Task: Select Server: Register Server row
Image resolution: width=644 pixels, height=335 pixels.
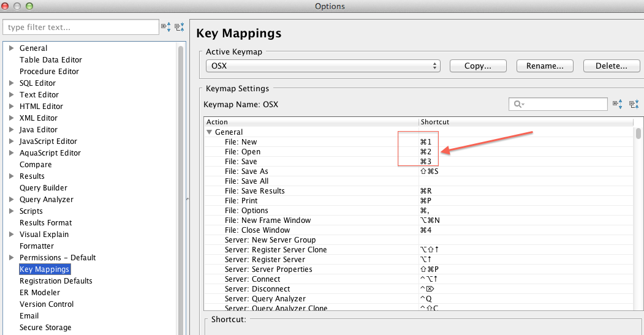Action: point(419,260)
